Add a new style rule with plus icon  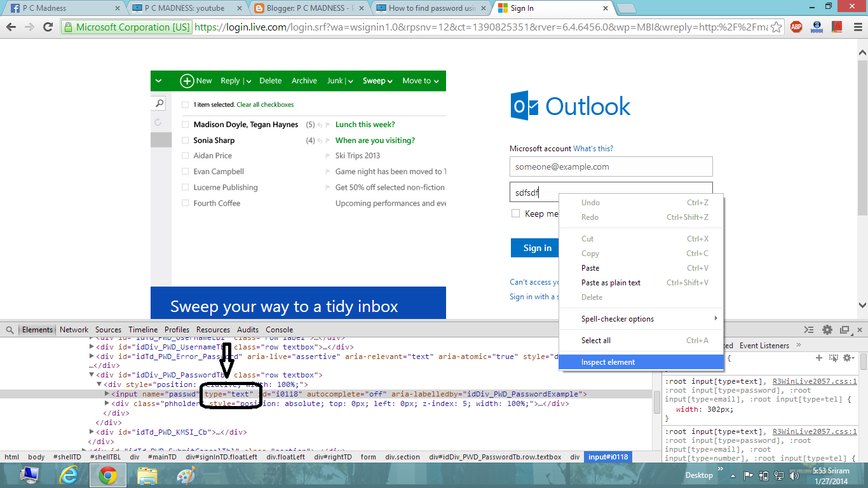click(x=819, y=358)
